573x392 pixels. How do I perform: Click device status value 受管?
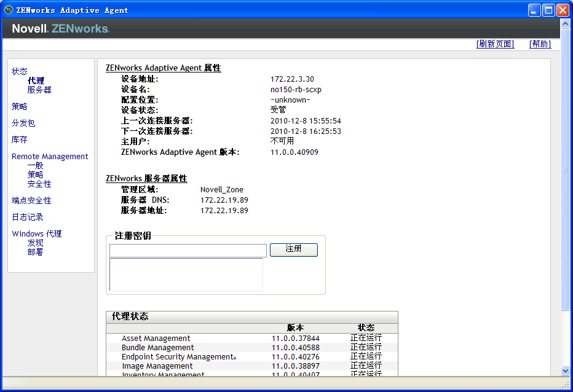point(278,110)
